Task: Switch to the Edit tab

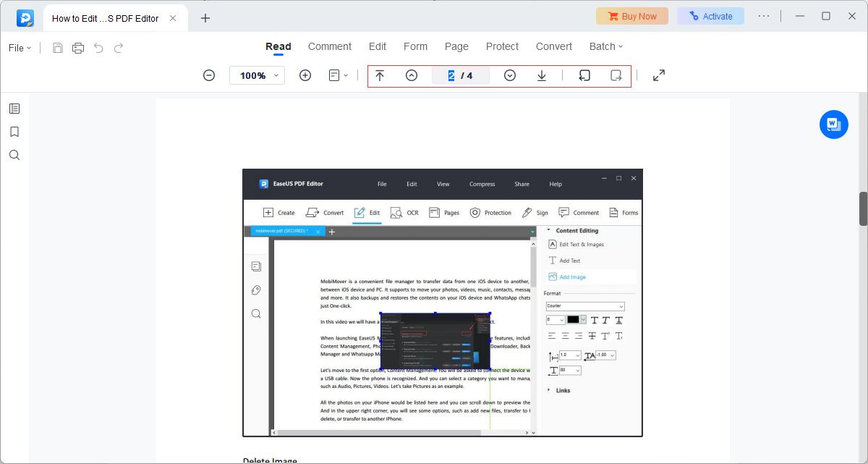Action: [x=378, y=46]
